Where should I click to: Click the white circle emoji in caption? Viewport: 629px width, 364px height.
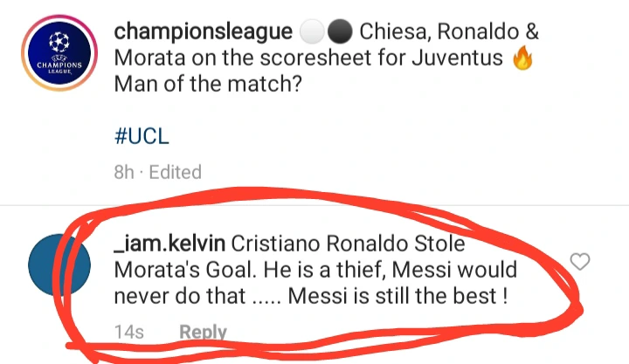pos(312,32)
